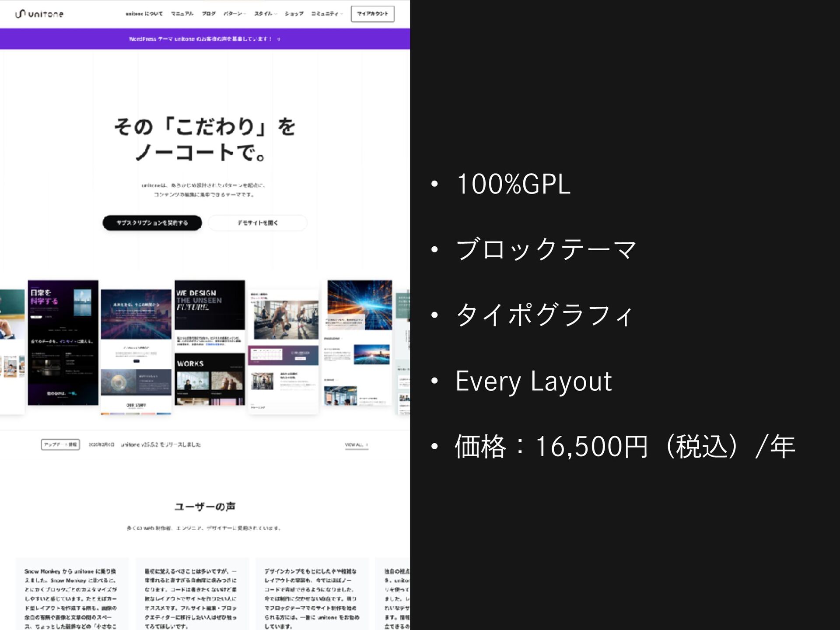Click the unitone logo in header
The width and height of the screenshot is (840, 630).
(39, 14)
